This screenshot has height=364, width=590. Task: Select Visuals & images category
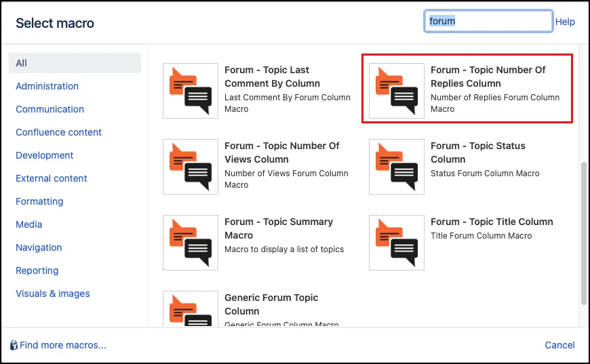coord(53,294)
